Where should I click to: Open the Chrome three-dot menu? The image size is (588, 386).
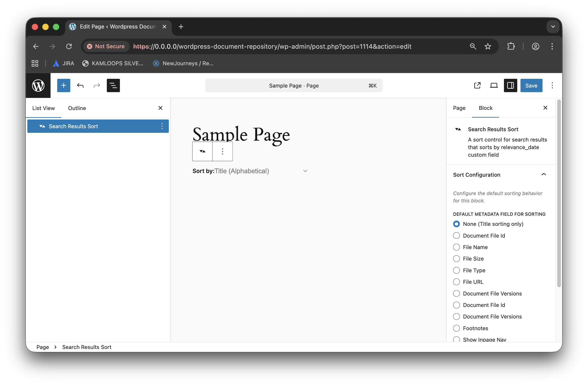click(552, 46)
